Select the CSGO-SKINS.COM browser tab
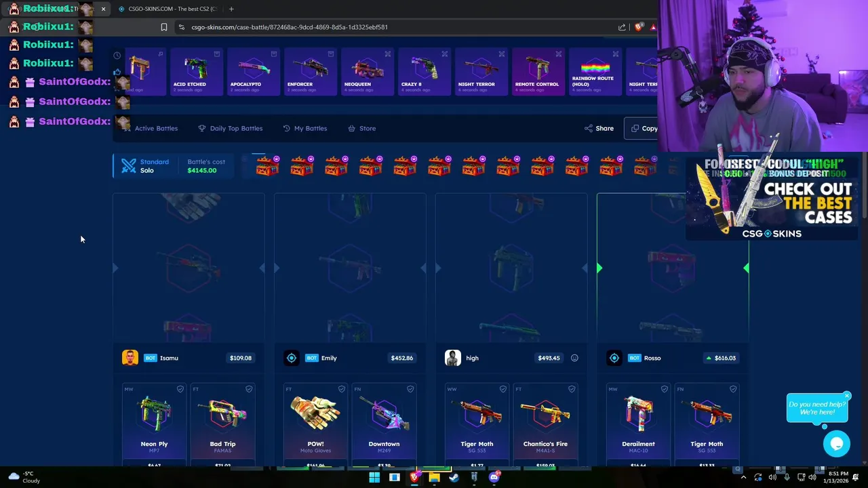The width and height of the screenshot is (868, 488). click(167, 9)
